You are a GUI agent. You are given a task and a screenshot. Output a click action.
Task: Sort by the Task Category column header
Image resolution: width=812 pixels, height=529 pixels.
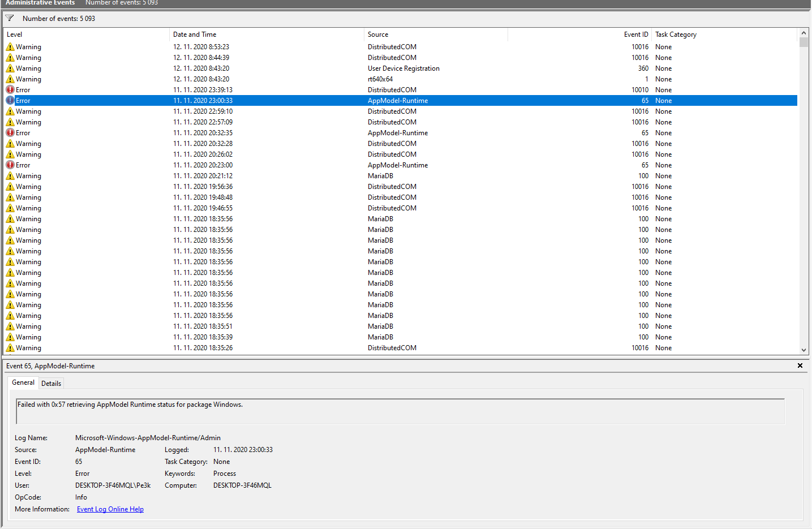point(724,35)
